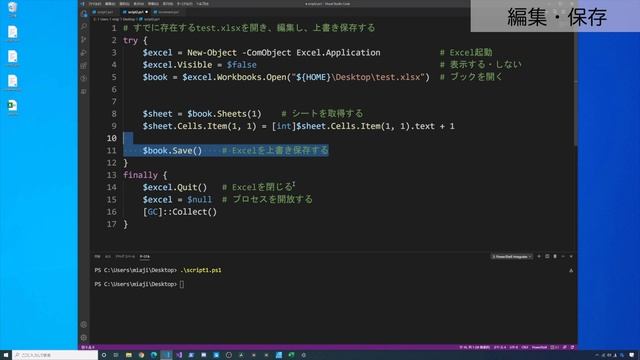Select VS Code icon on the taskbar
This screenshot has height=360, width=640.
[x=167, y=355]
